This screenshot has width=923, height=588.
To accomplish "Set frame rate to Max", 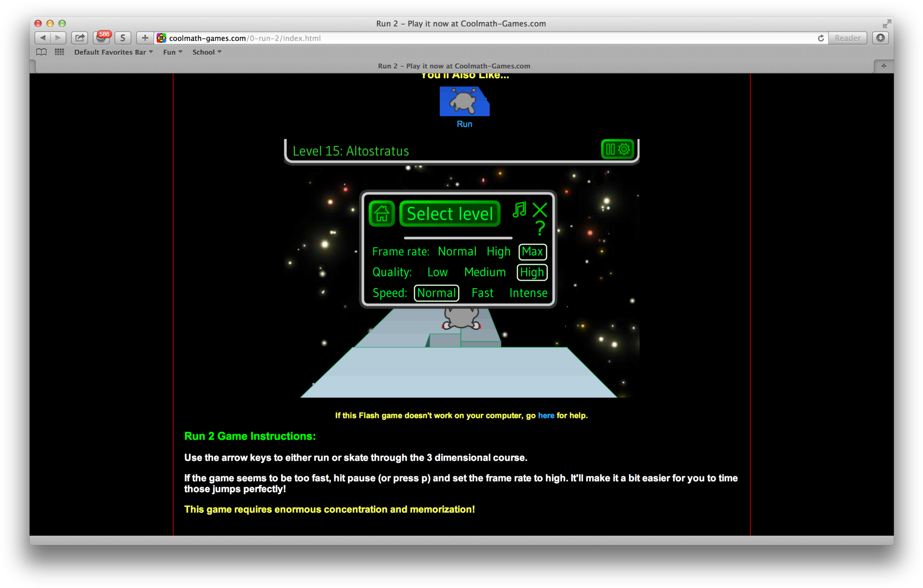I will pyautogui.click(x=532, y=252).
